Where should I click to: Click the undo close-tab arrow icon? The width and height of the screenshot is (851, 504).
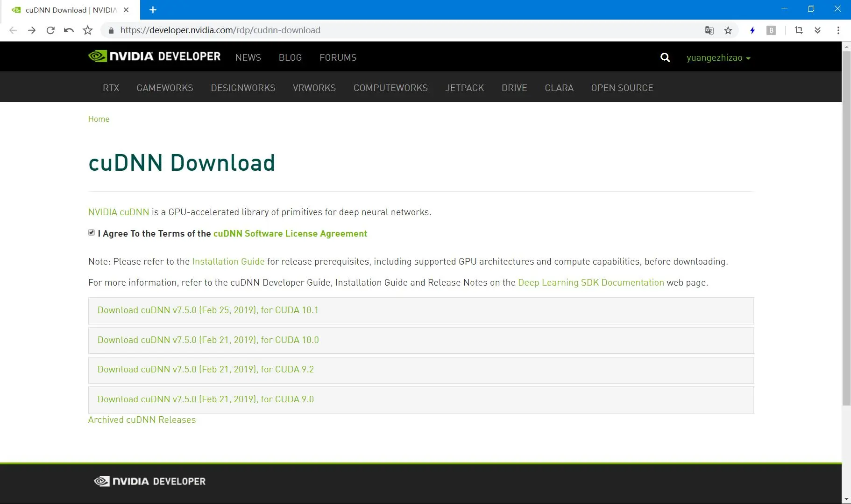tap(69, 30)
